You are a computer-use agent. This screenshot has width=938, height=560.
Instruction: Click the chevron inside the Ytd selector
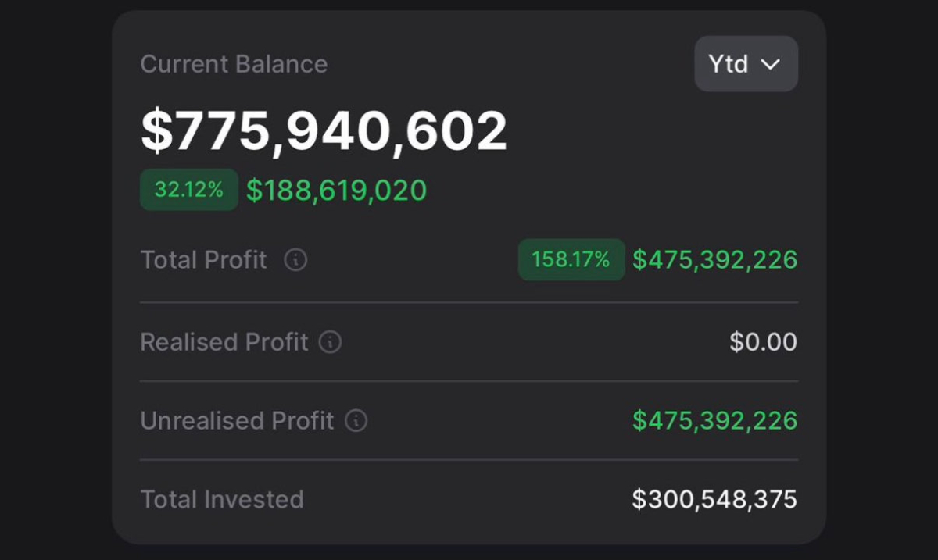coord(773,65)
